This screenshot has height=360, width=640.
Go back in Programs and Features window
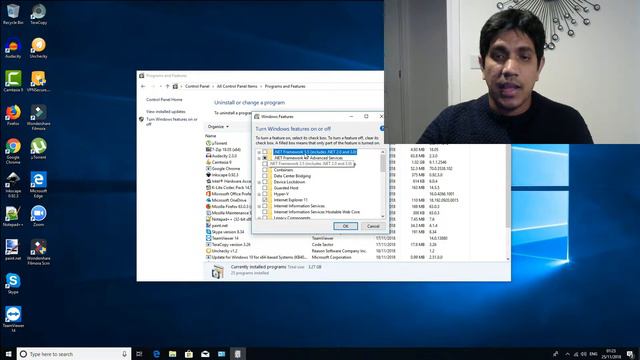pyautogui.click(x=143, y=87)
